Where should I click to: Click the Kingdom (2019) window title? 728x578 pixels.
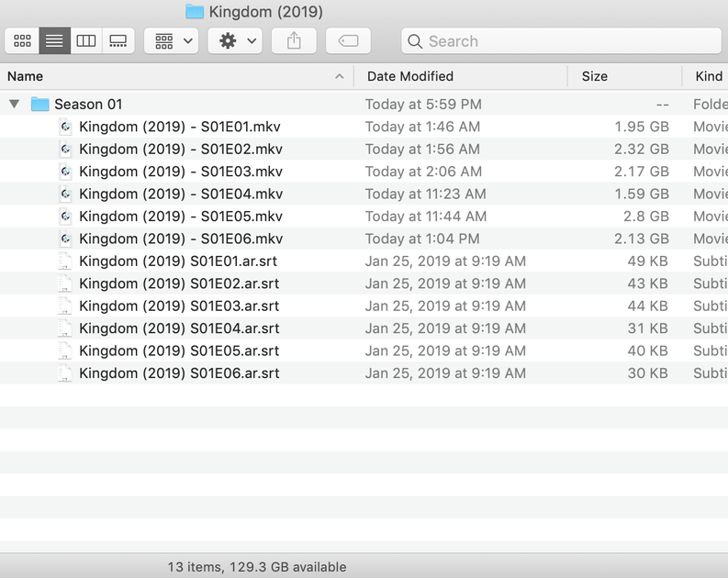coord(265,12)
